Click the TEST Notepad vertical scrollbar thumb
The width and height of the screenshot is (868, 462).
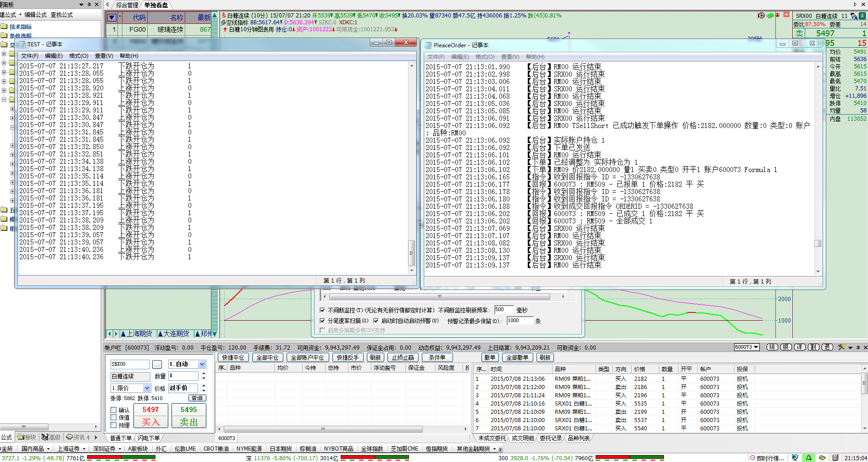tap(411, 253)
